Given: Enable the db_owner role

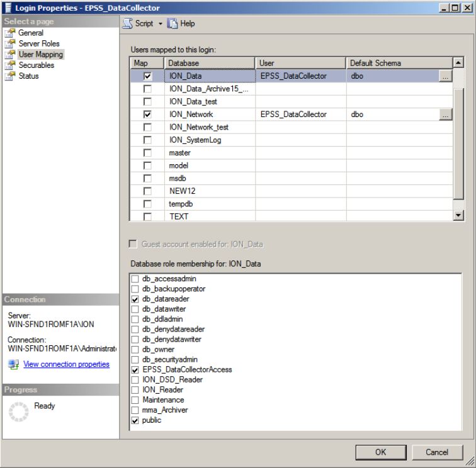Looking at the screenshot, I should 135,349.
